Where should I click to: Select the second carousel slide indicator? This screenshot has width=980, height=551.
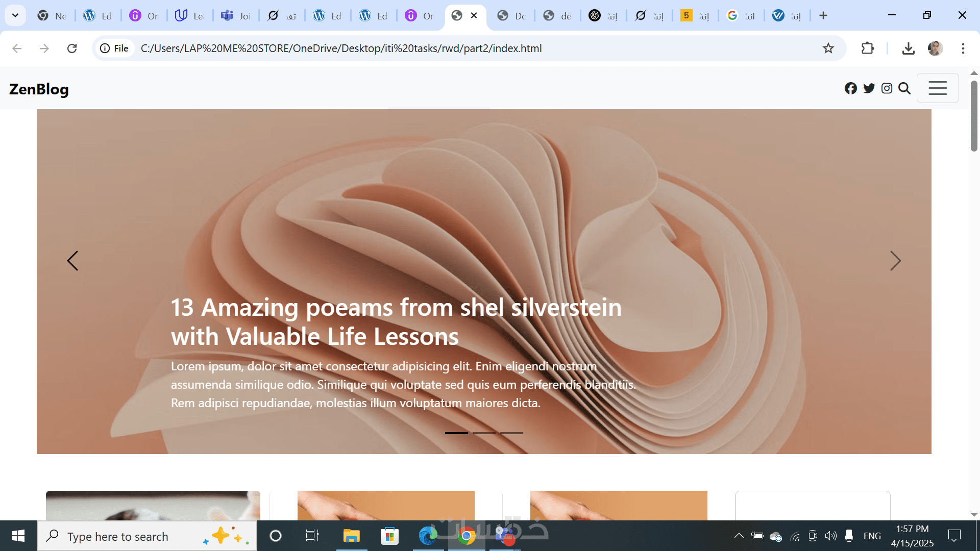[x=484, y=433]
